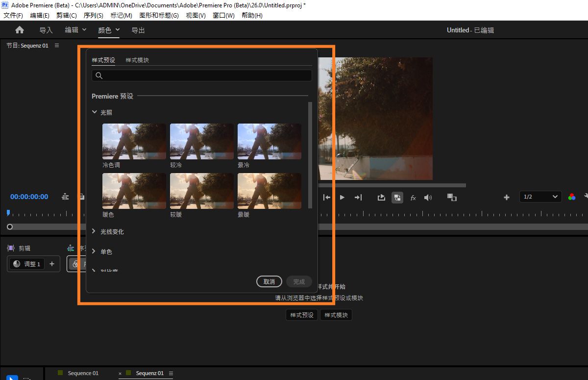The height and width of the screenshot is (380, 588).
Task: Open the 视图(V) menu
Action: point(196,15)
